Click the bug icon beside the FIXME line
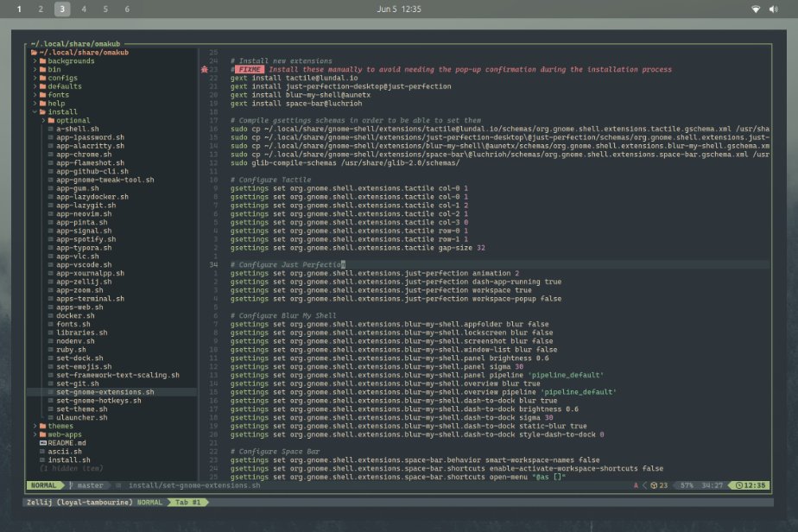 pyautogui.click(x=205, y=69)
